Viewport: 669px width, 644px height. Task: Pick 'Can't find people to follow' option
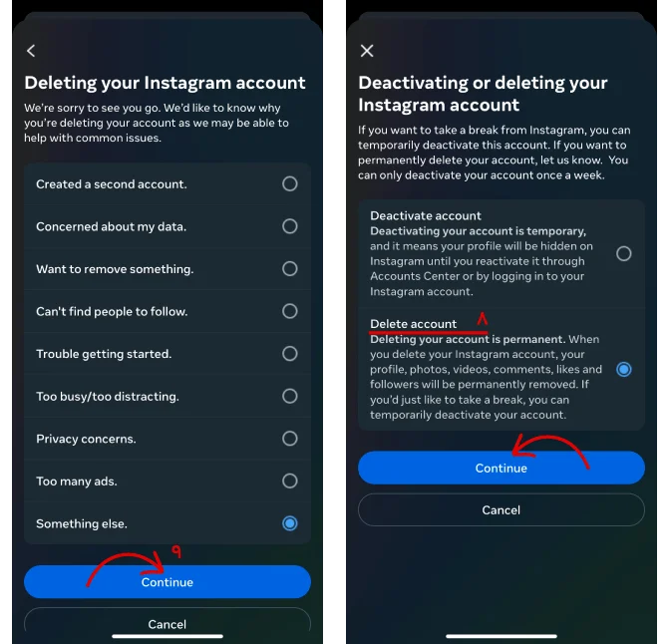[x=290, y=311]
